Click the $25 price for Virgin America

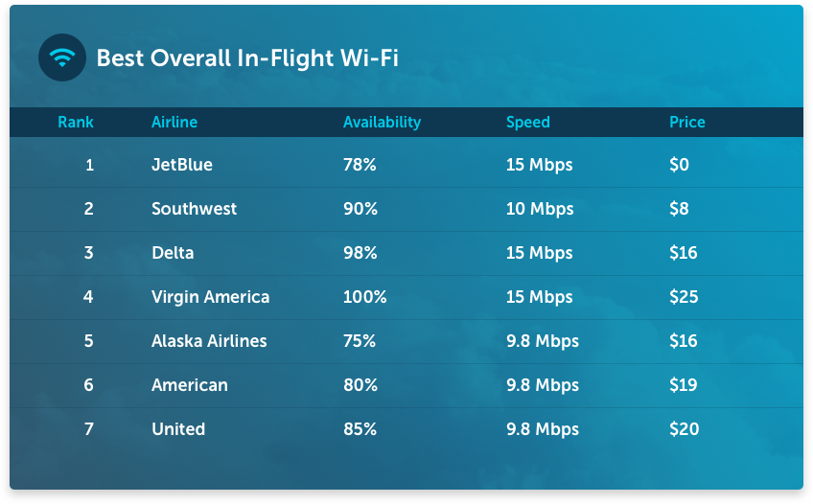684,297
